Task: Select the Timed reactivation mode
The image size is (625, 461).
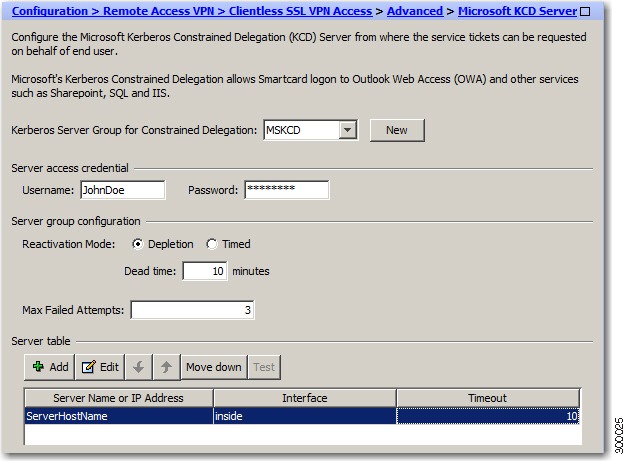Action: pos(212,244)
